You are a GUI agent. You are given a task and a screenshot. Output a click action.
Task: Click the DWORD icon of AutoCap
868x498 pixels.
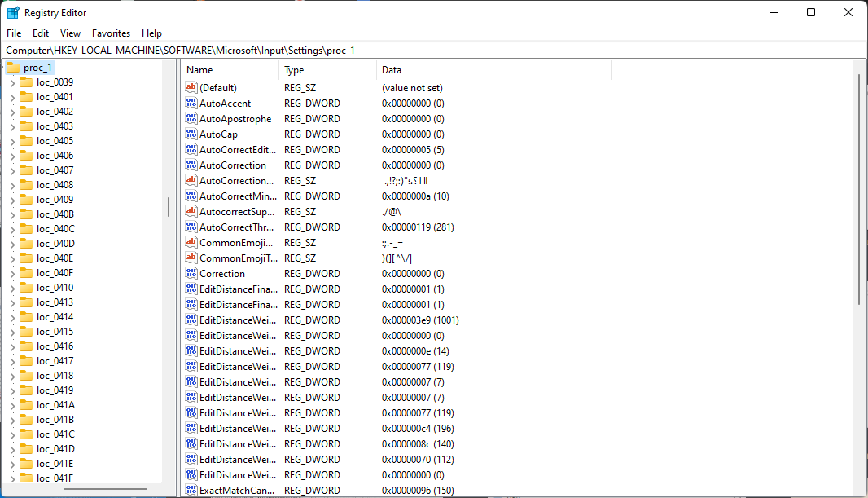coord(191,134)
